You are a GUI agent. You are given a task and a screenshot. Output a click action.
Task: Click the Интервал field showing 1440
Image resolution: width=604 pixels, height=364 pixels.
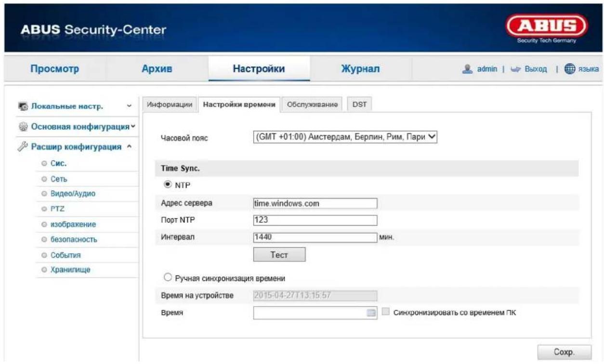315,237
